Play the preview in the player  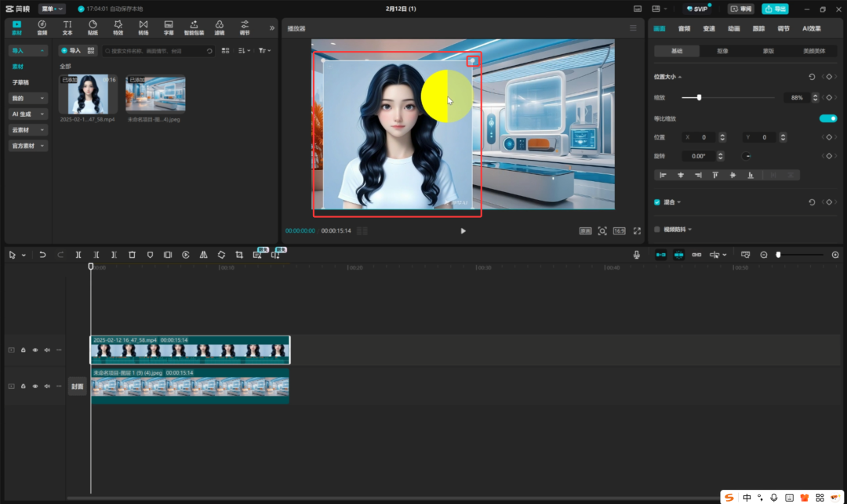[463, 231]
